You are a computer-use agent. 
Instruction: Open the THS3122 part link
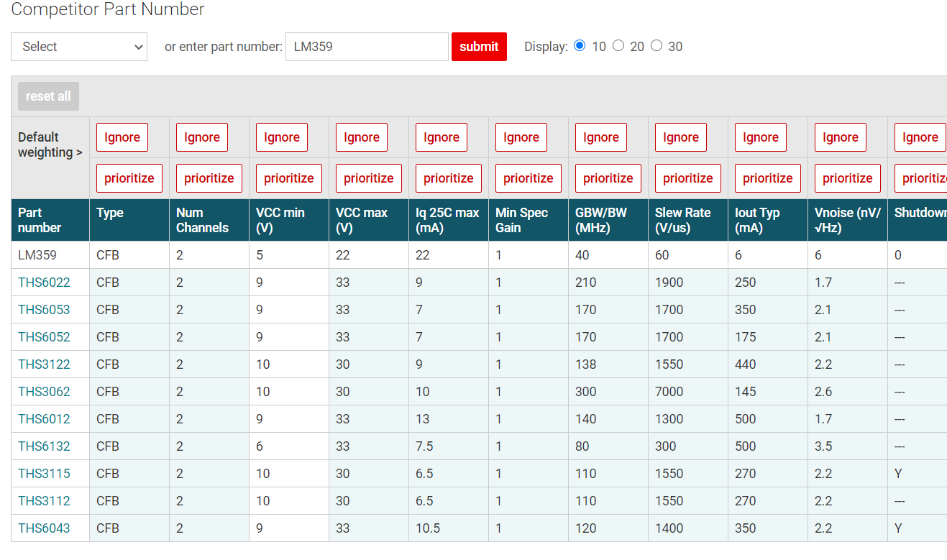(44, 364)
